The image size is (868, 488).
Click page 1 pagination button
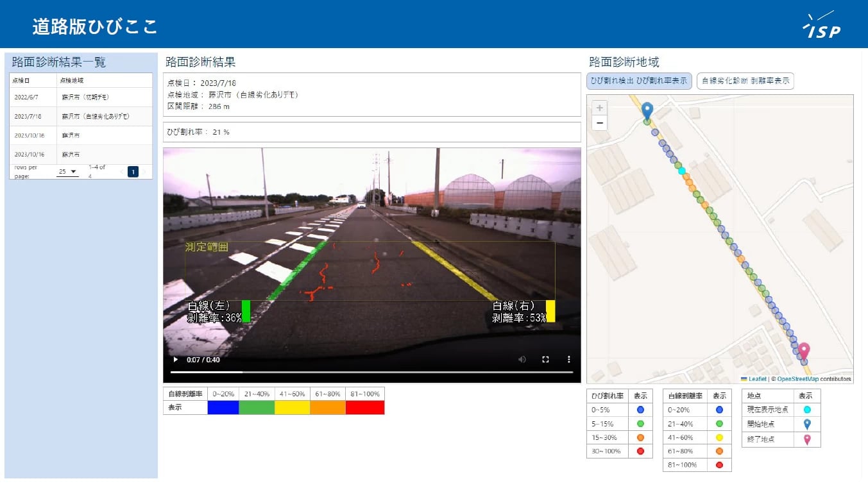pos(133,172)
